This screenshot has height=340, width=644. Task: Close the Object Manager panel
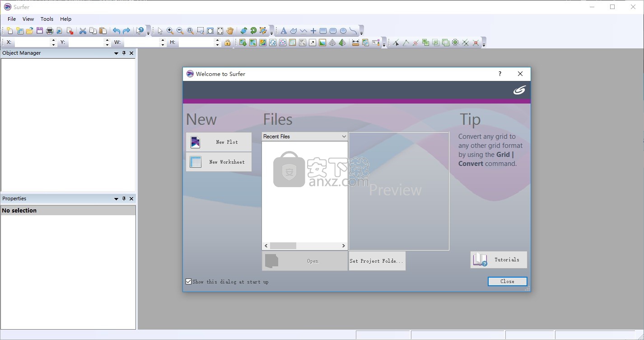point(131,53)
